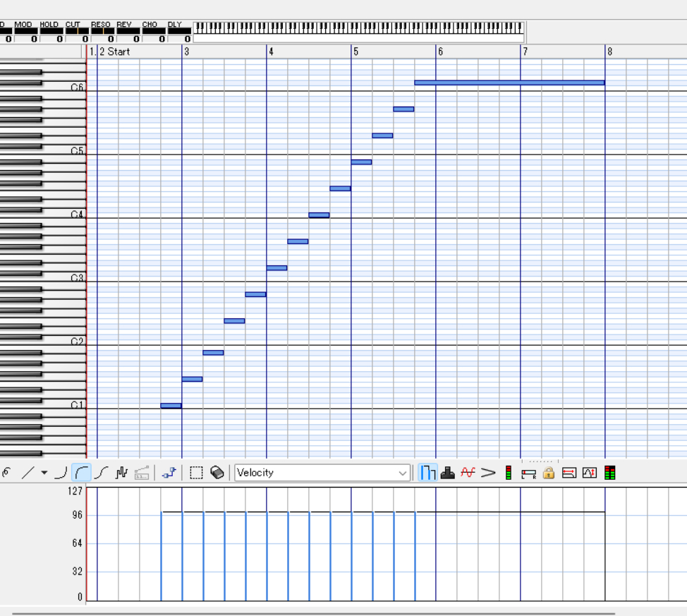687x616 pixels.
Task: Click the red range bracket icon
Action: tap(529, 473)
